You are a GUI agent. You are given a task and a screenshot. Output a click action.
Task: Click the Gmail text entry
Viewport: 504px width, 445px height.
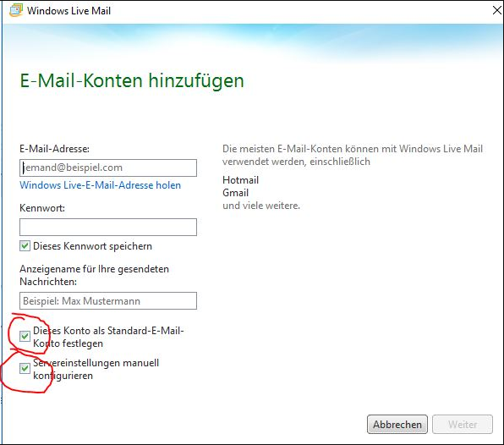click(x=236, y=193)
